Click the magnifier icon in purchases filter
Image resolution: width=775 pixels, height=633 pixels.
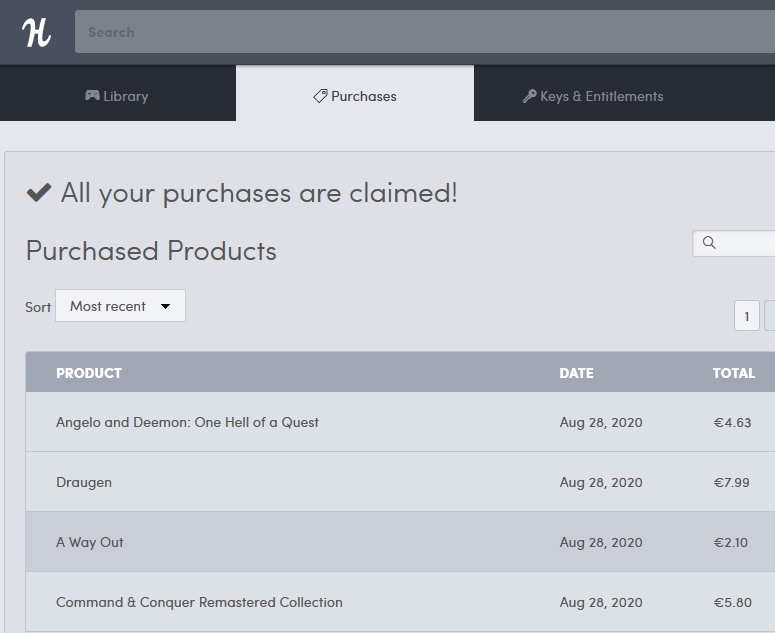(709, 243)
